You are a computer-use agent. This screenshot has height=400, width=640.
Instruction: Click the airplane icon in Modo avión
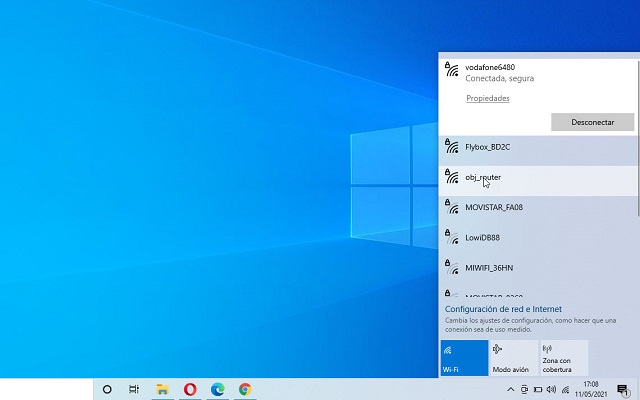[x=498, y=349]
